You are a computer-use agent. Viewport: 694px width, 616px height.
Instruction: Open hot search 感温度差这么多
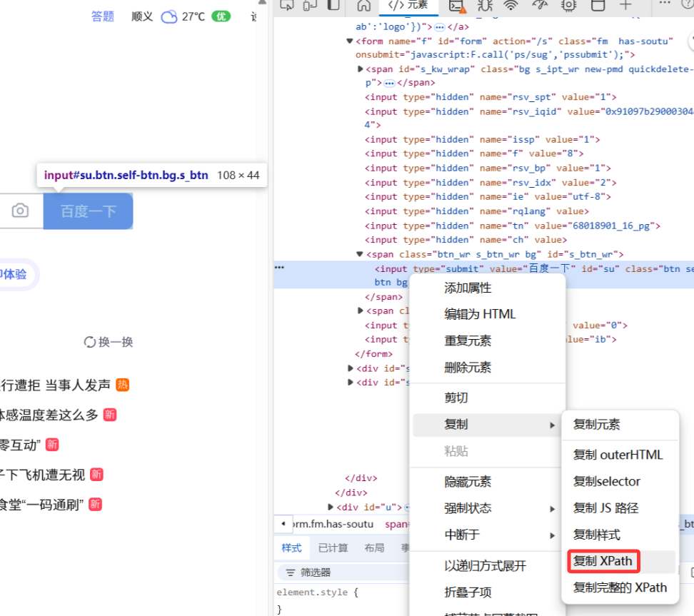coord(49,415)
